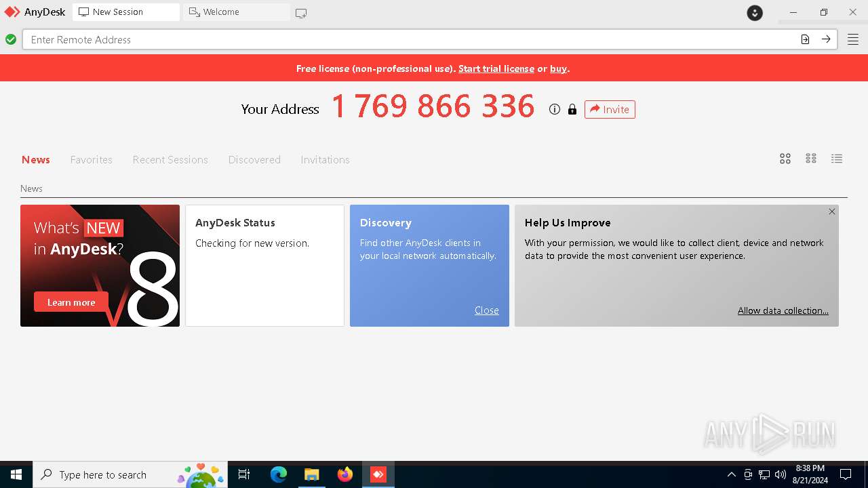Select the Welcome tab

(237, 12)
